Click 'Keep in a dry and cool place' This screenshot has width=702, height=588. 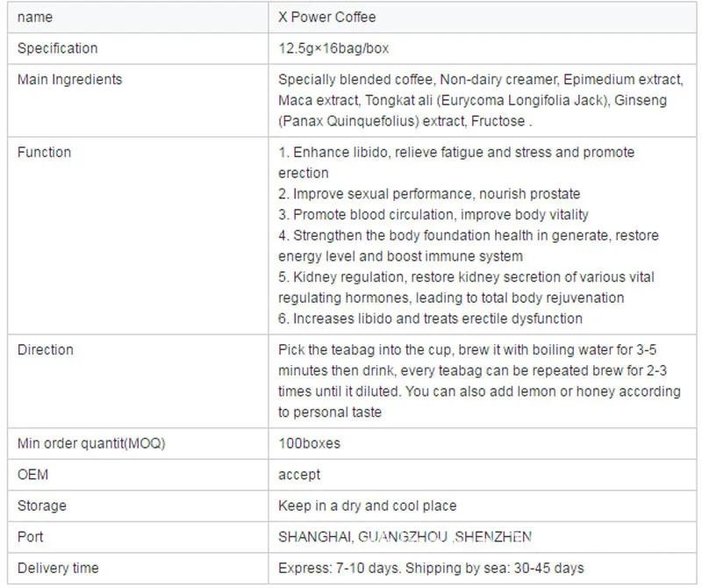pos(368,506)
